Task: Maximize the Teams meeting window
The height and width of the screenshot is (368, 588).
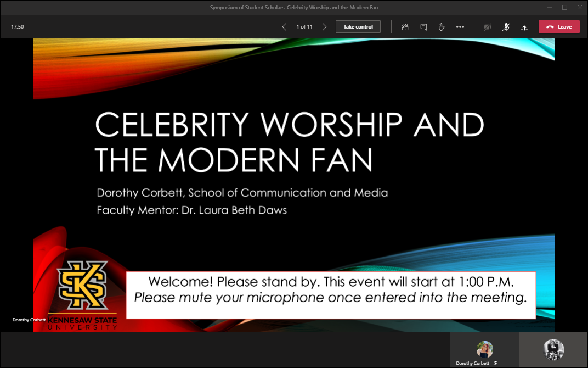Action: (564, 7)
